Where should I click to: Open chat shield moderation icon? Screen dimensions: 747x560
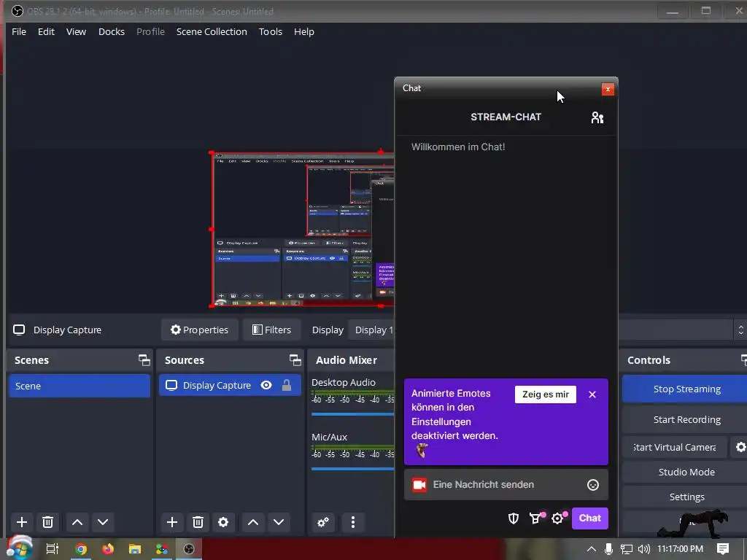513,518
